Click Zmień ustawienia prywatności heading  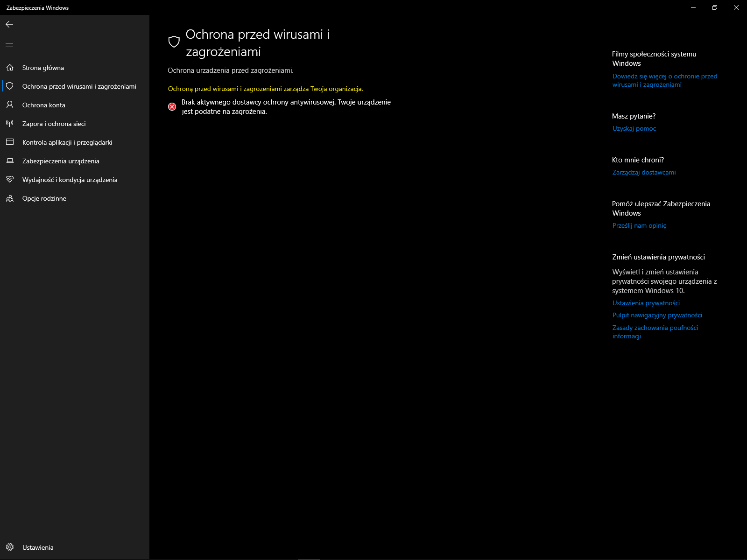coord(659,257)
